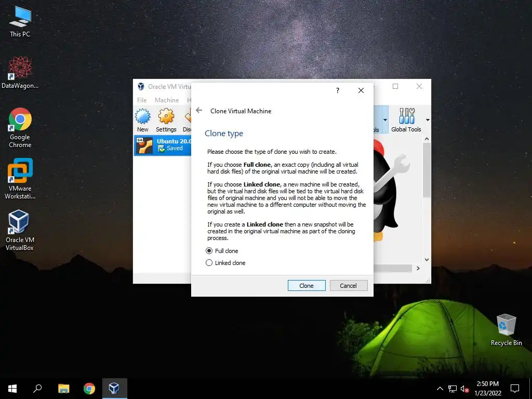The width and height of the screenshot is (532, 399).
Task: Open the DataWagon desktop shortcut
Action: point(20,73)
